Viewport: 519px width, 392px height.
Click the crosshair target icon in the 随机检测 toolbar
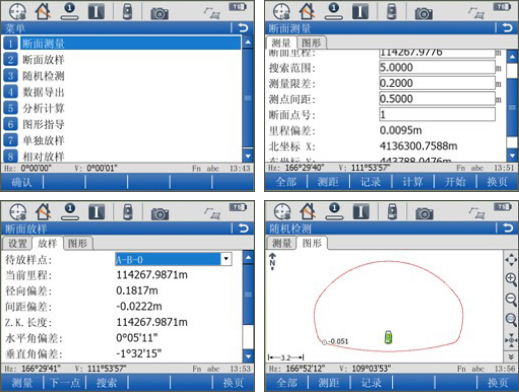click(282, 211)
